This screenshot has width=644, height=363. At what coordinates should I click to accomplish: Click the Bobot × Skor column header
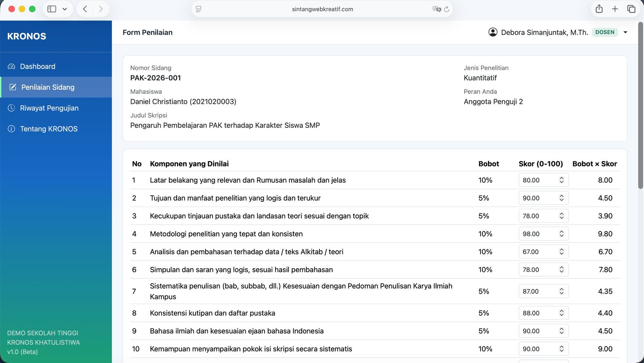[x=595, y=164]
